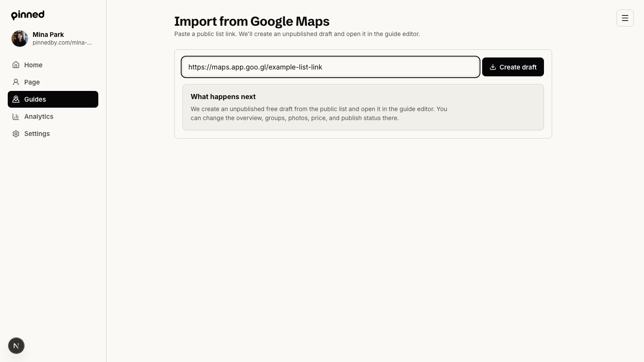Open the pinnedby.com/mina profile link
This screenshot has height=362, width=644.
coord(62,42)
